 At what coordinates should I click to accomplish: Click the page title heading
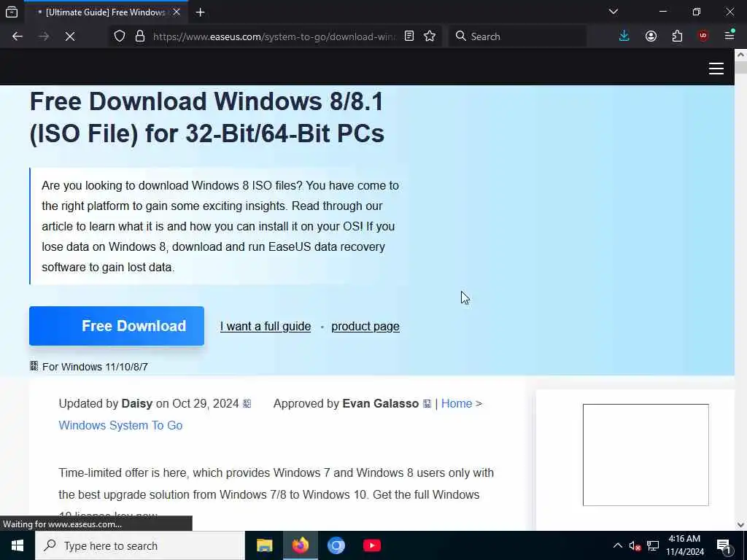(x=206, y=117)
